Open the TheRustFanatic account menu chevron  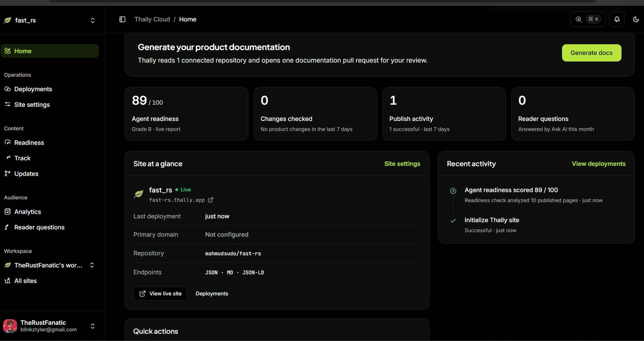[93, 326]
